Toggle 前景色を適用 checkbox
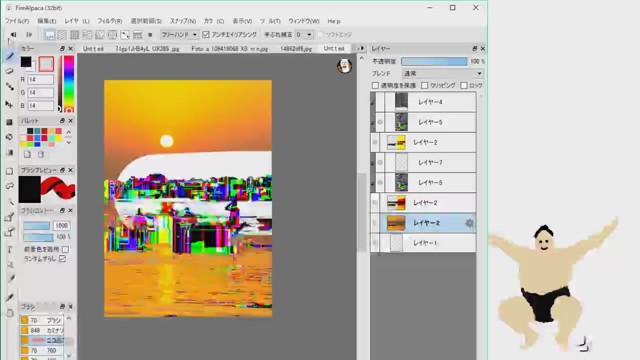The width and height of the screenshot is (640, 360). tap(65, 249)
